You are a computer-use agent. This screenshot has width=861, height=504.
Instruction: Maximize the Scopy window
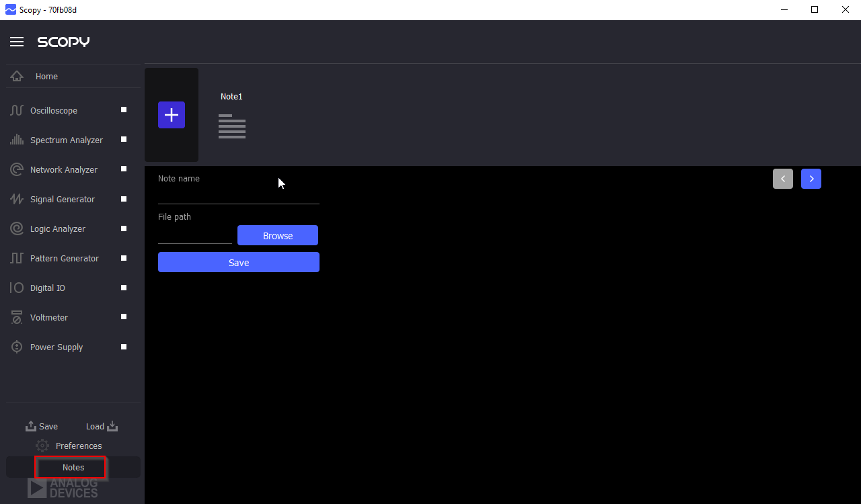[815, 9]
